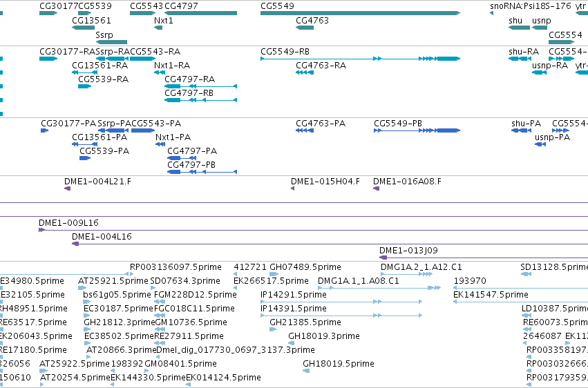Screen dimensions: 588x388
Task: Select the CG4797 gene bar
Action: (200, 13)
